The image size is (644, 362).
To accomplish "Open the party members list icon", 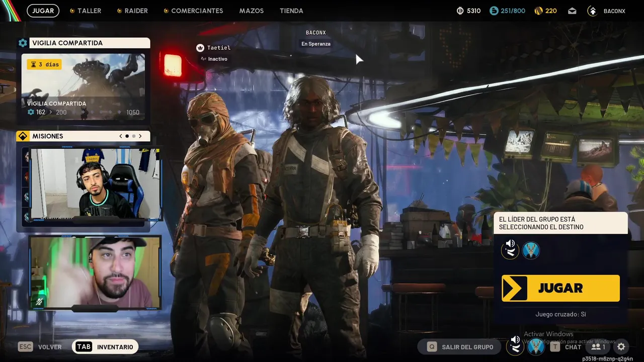I will point(598,347).
